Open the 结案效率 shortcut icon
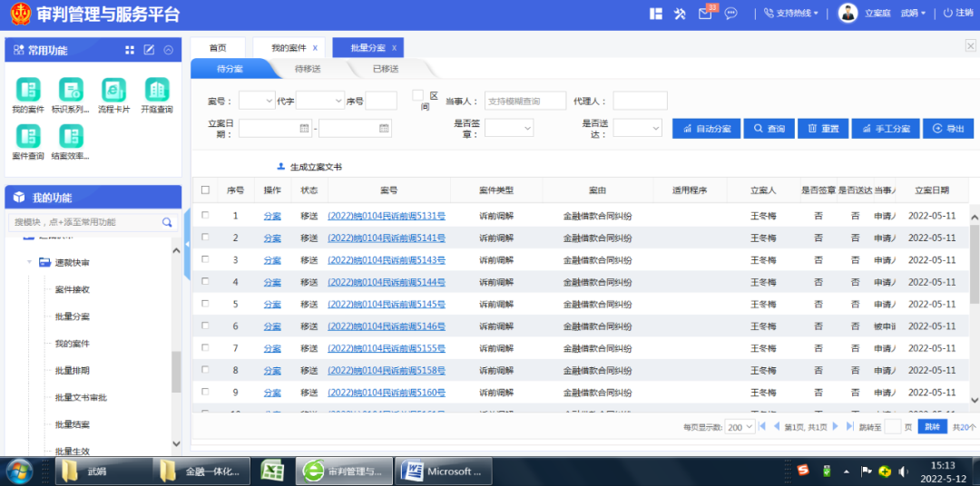980x486 pixels. point(71,136)
